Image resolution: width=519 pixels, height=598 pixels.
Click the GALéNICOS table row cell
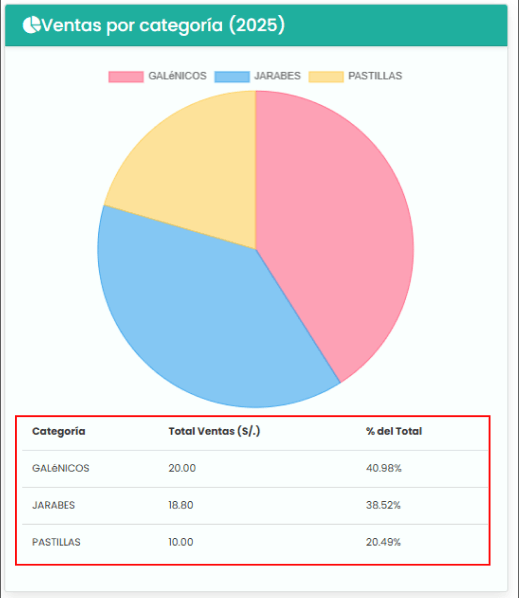[61, 468]
